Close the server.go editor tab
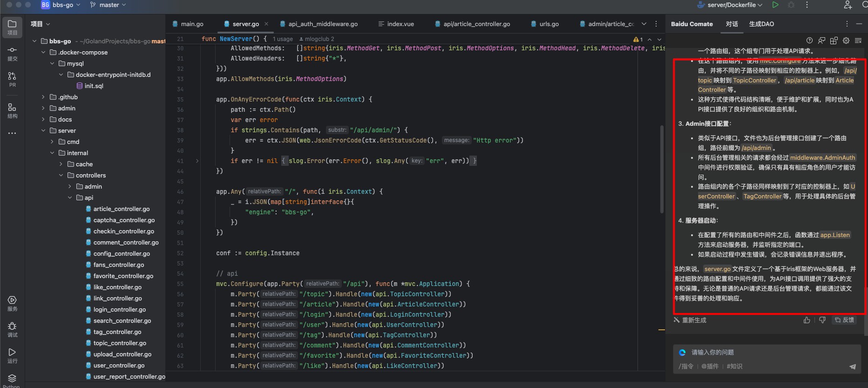The width and height of the screenshot is (868, 388). coord(266,24)
